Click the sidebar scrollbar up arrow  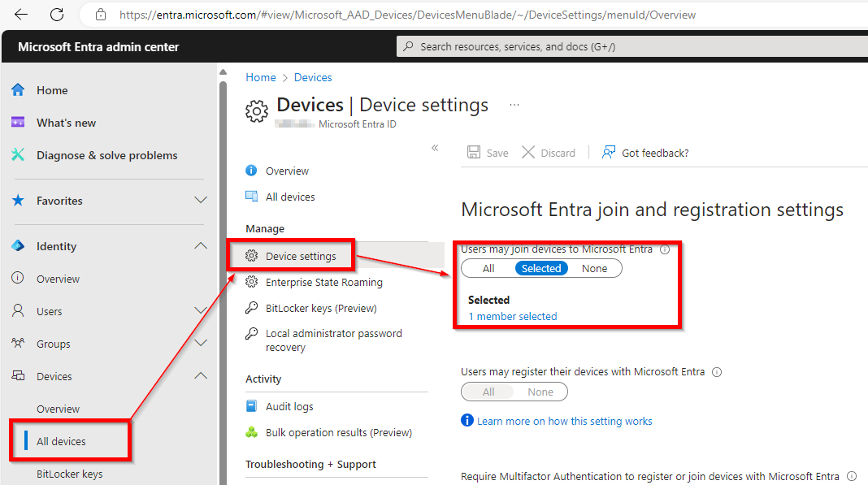pyautogui.click(x=223, y=72)
